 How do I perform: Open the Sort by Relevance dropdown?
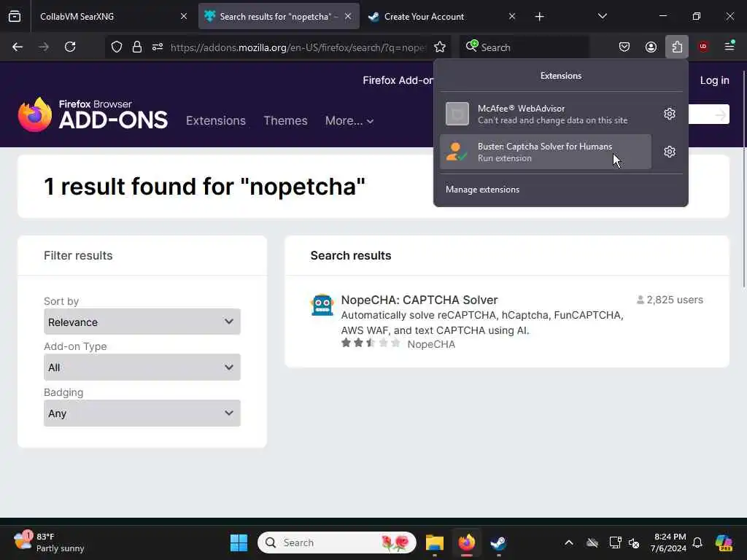[x=142, y=322]
